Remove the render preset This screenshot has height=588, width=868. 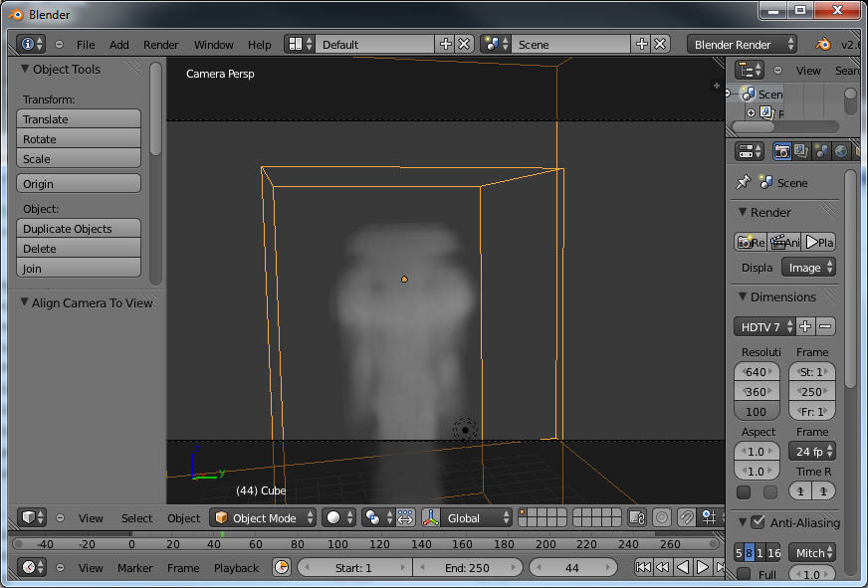pos(825,327)
